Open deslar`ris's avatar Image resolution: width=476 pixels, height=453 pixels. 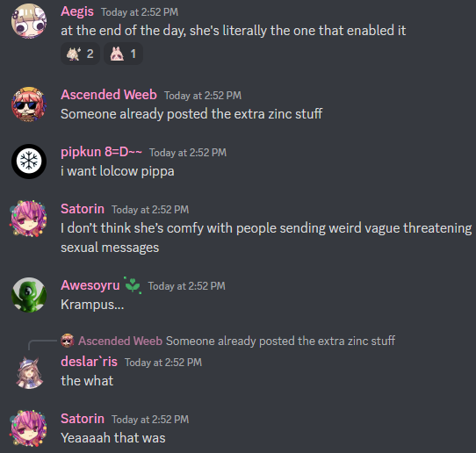click(x=29, y=372)
